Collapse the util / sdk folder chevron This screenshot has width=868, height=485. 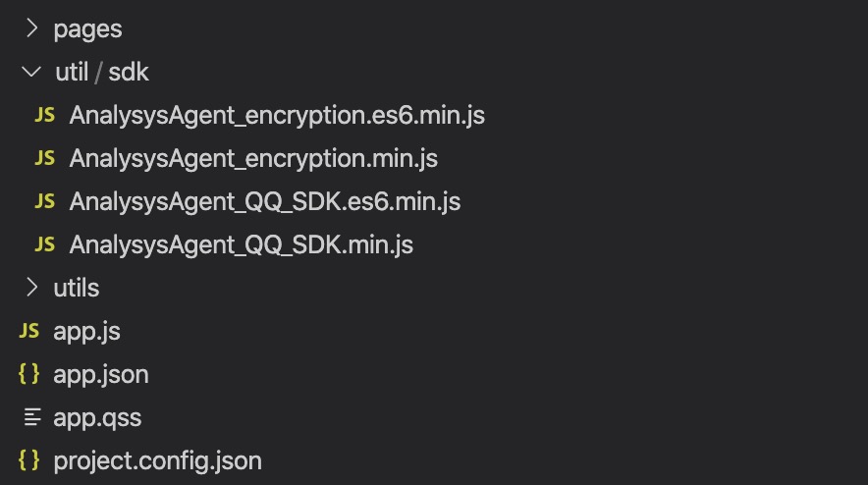click(31, 72)
